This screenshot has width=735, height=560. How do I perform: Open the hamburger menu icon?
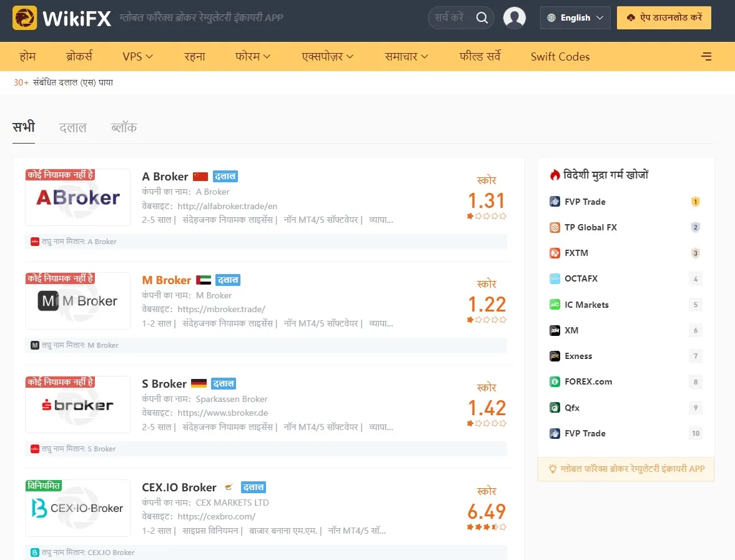click(706, 57)
